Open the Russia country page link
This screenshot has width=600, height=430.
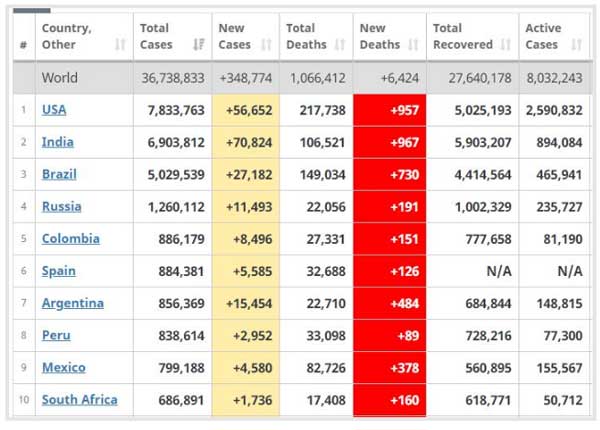point(61,206)
